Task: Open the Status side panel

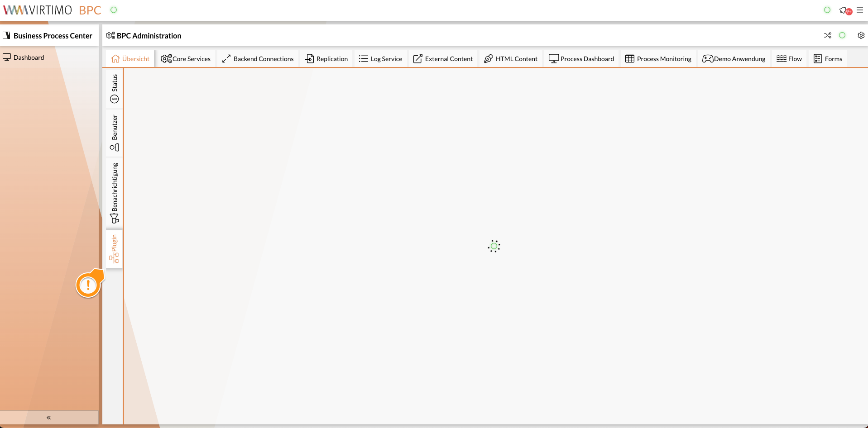Action: 114,89
